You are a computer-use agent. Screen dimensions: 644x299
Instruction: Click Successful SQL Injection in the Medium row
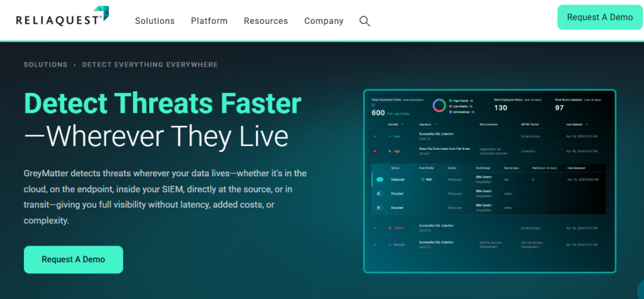pos(436,242)
